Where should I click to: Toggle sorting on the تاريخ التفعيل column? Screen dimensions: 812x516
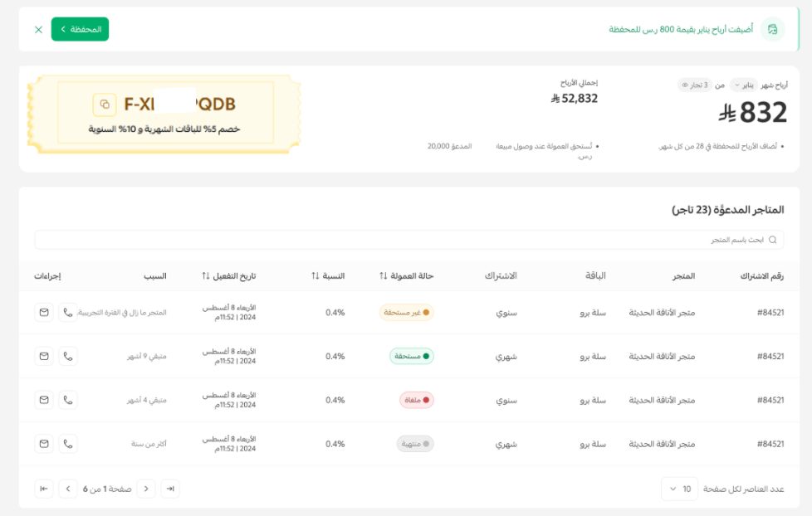coord(203,277)
